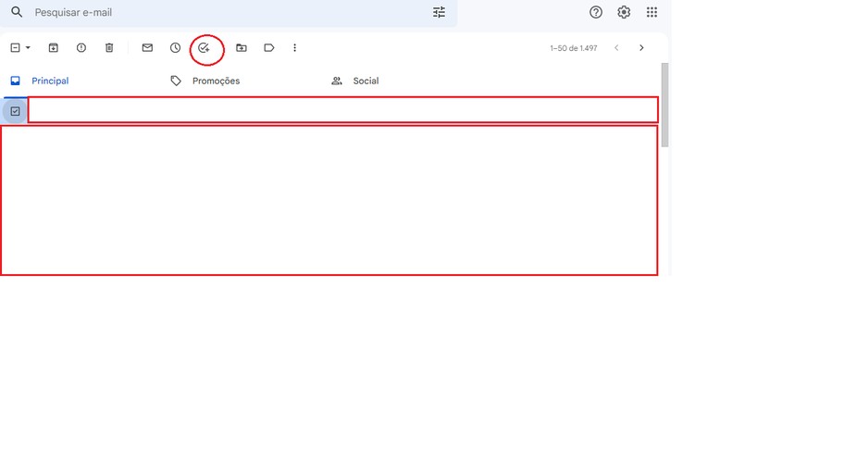The height and width of the screenshot is (463, 868).
Task: Open the Google apps grid icon
Action: coord(652,12)
